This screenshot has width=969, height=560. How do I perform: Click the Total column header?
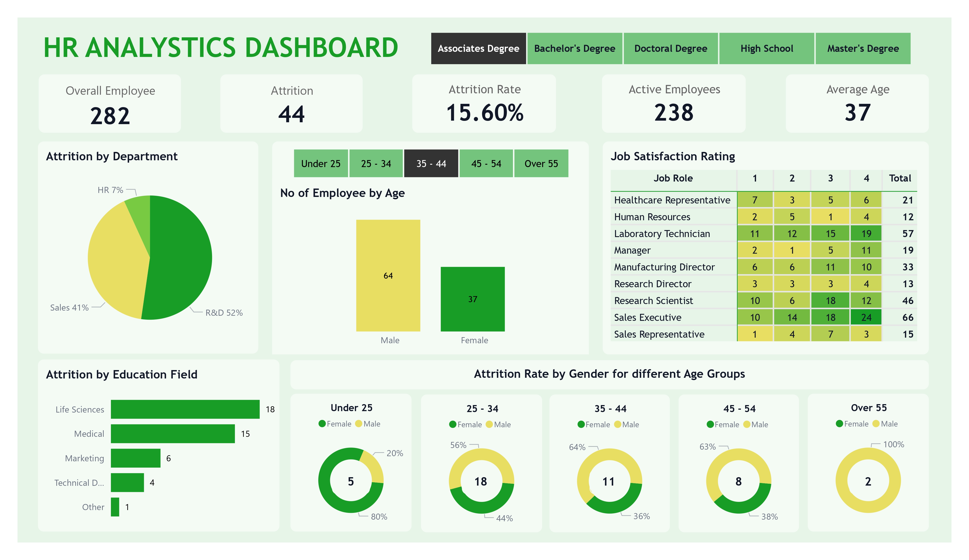tap(900, 178)
